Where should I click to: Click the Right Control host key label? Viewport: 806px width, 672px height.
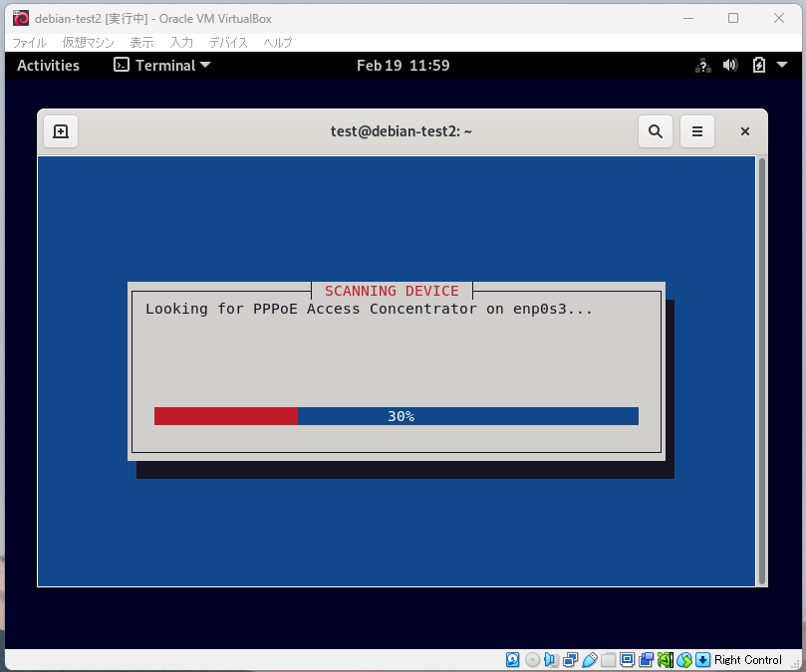tap(747, 660)
